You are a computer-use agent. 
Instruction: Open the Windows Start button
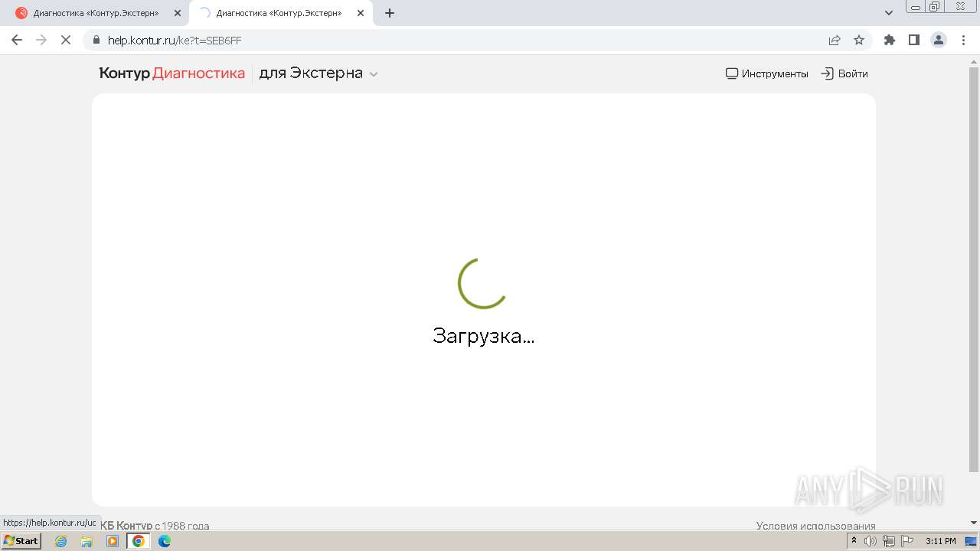tap(21, 541)
